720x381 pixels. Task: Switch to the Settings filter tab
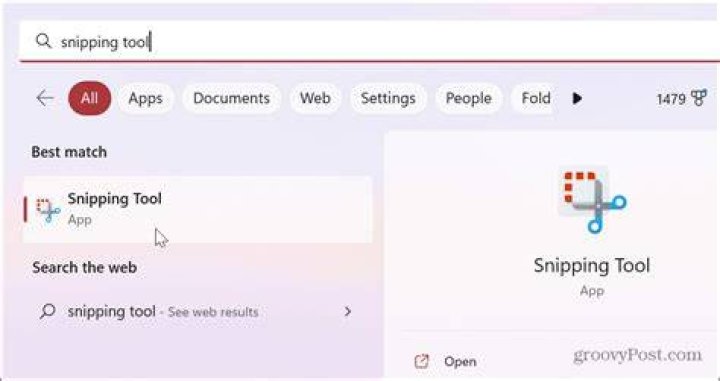388,98
